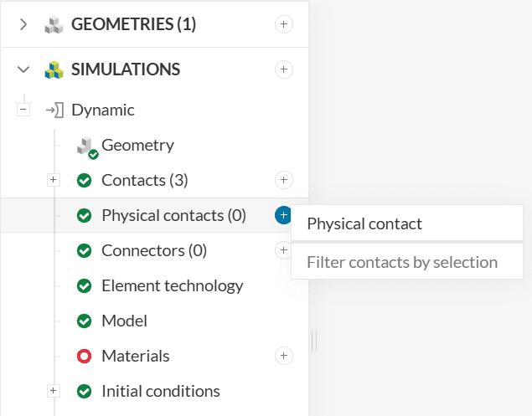This screenshot has height=416, width=532.
Task: Select the Model tree item
Action: pos(124,321)
